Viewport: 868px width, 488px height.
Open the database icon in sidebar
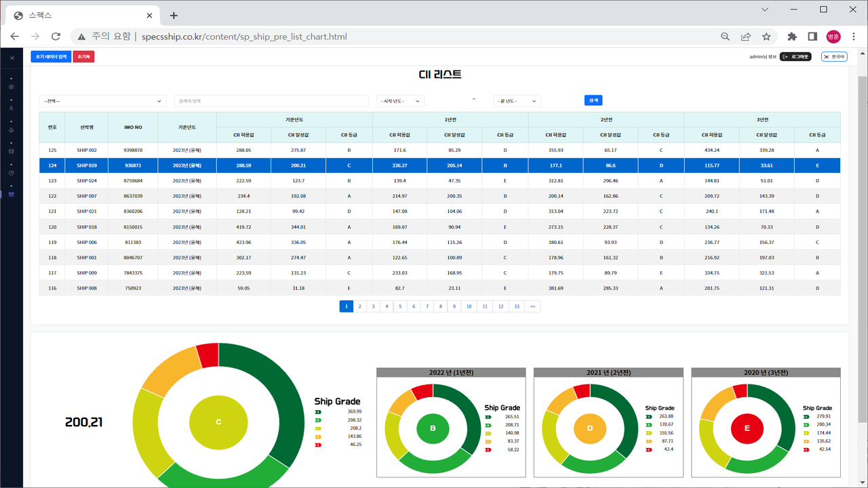[12, 151]
